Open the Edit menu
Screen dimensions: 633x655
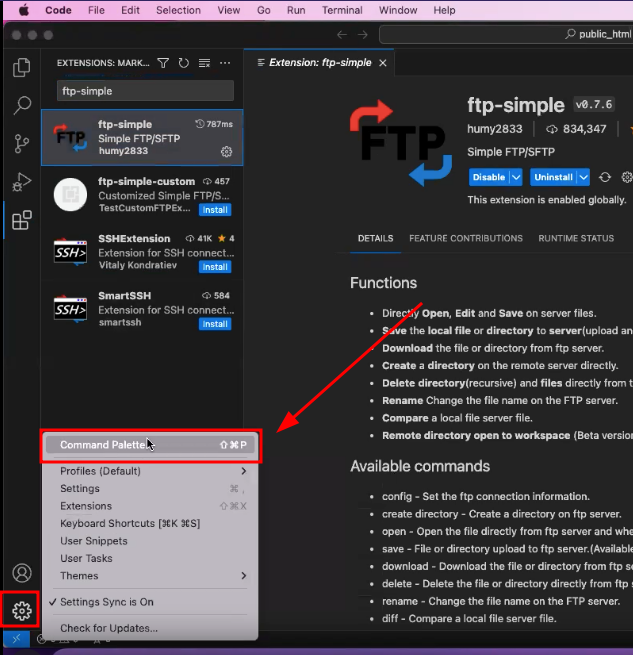tap(130, 10)
